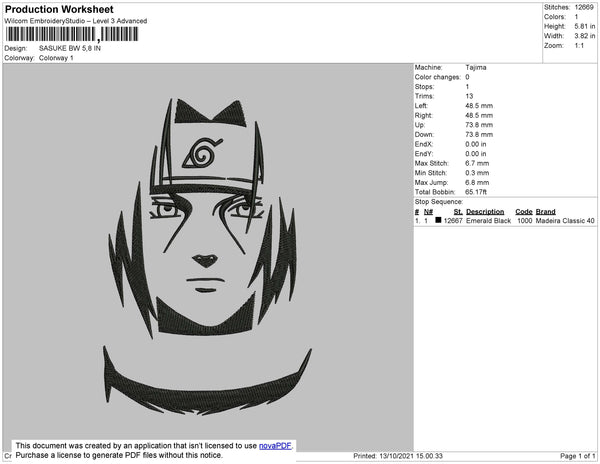Select Zoom value 1:1
The width and height of the screenshot is (600, 464).
click(x=579, y=46)
